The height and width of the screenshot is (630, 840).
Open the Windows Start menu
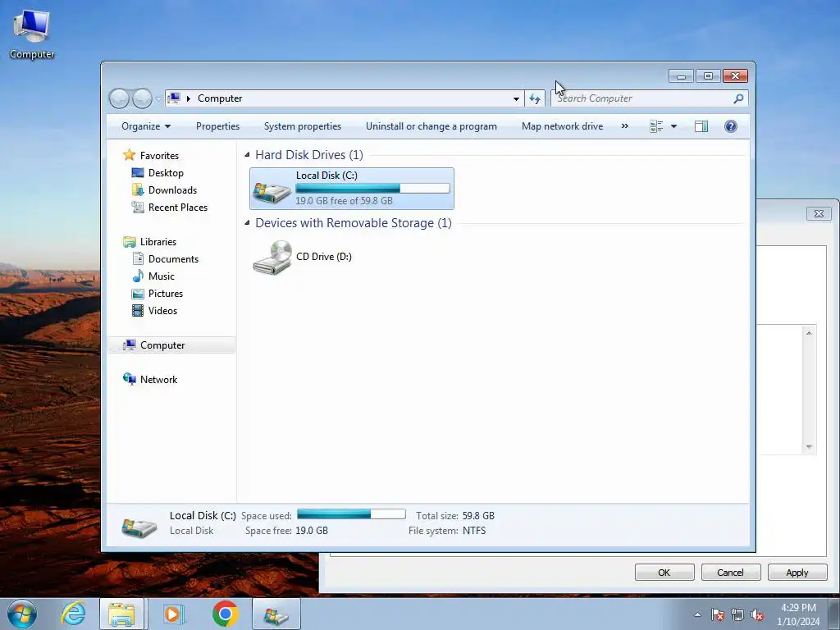(22, 614)
